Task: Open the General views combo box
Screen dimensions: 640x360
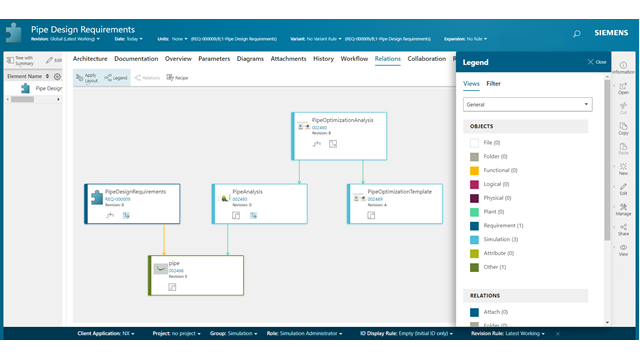Action: 527,104
